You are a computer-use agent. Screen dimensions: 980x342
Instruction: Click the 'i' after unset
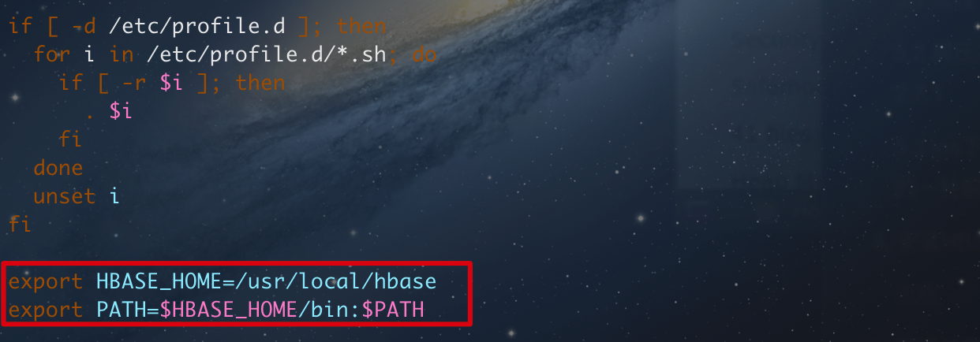pyautogui.click(x=114, y=196)
